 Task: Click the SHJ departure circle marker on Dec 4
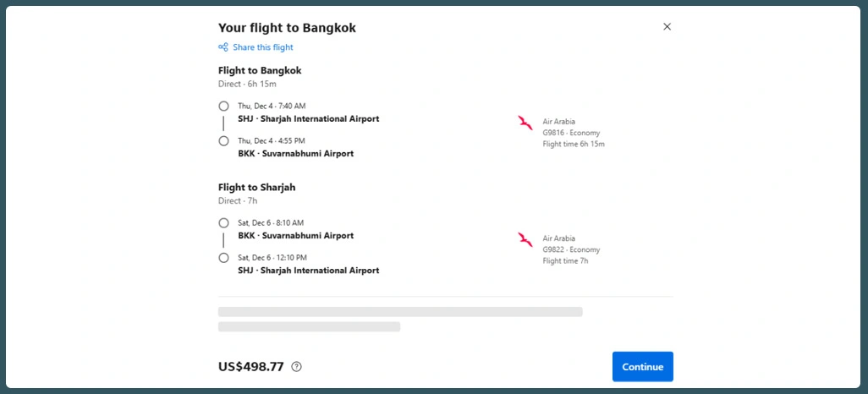click(223, 107)
